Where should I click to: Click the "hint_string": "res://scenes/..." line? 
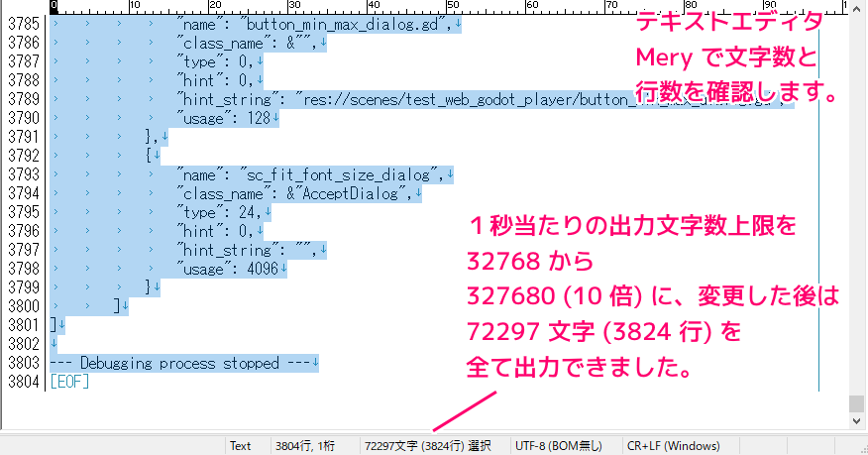(481, 100)
